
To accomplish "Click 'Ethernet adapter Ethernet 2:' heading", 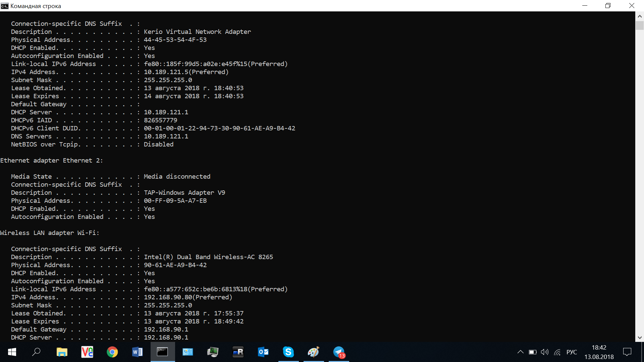I will tap(51, 160).
